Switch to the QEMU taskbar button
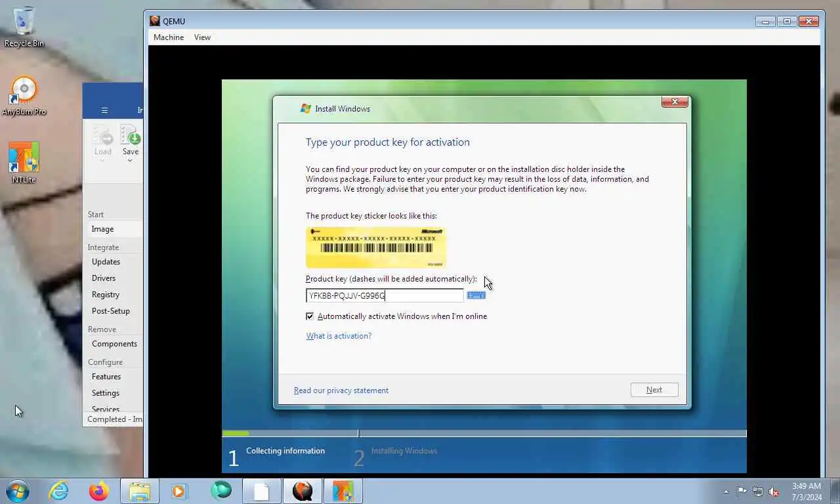 point(303,491)
